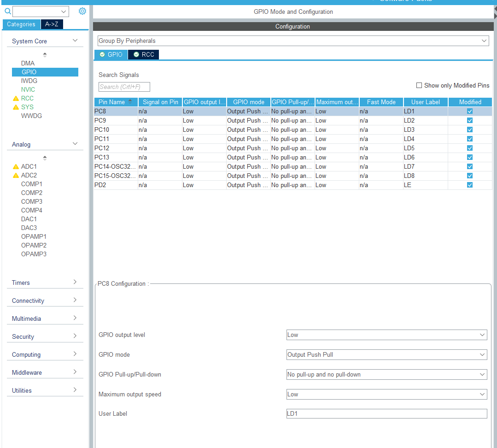Click the ADC2 warning triangle icon

click(x=16, y=175)
